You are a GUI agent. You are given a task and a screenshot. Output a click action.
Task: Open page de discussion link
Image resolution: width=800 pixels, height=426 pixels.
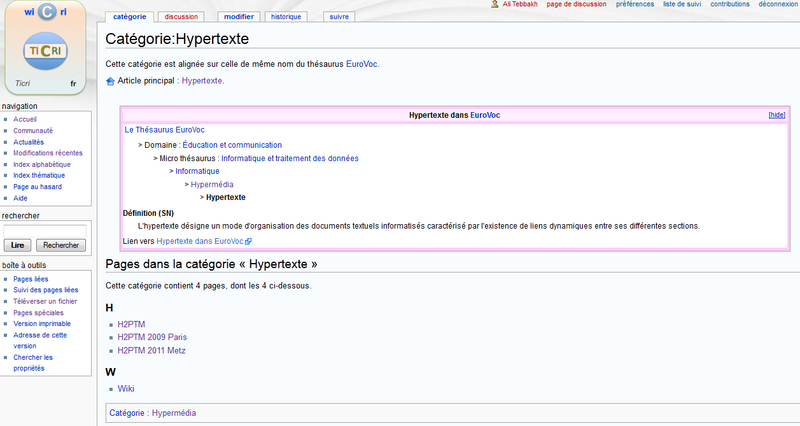(x=576, y=4)
